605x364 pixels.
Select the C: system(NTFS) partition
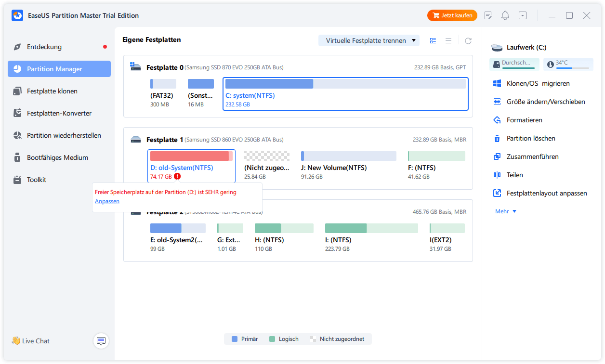pyautogui.click(x=345, y=94)
